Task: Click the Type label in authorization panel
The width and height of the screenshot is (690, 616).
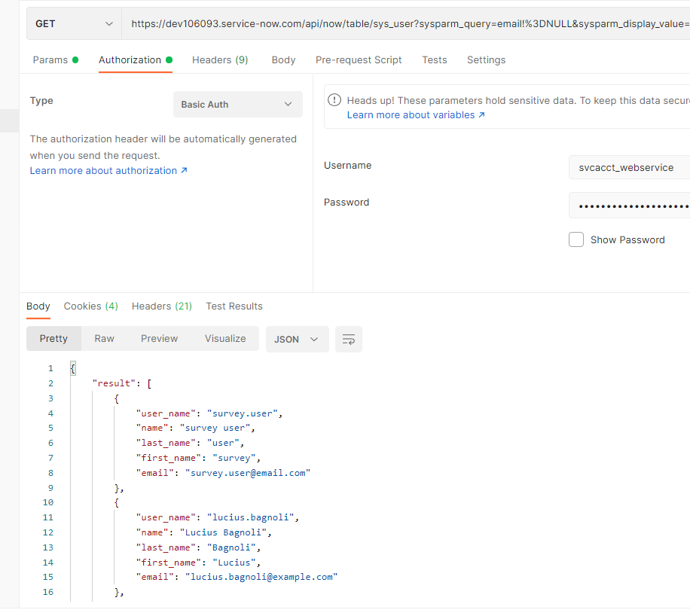Action: point(41,101)
